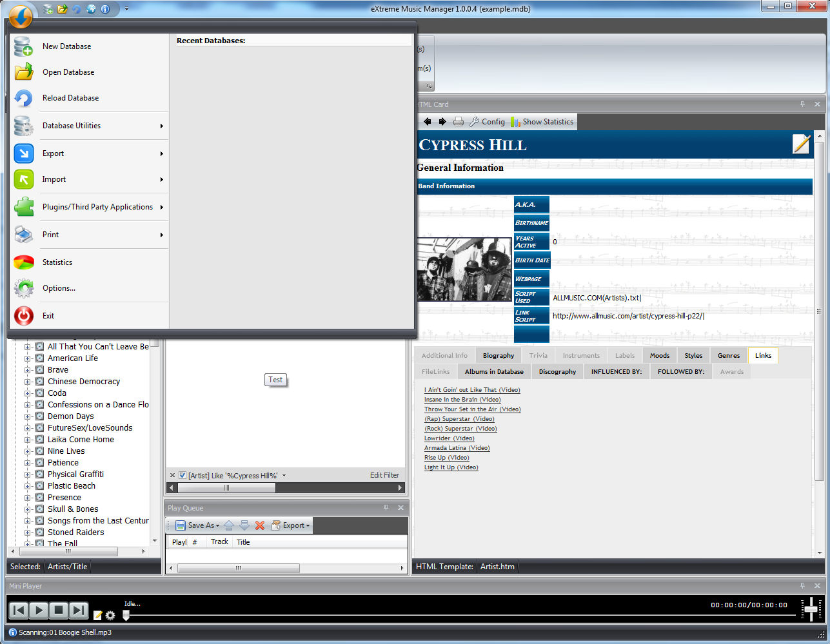
Task: Open the Light It Up (Video) link
Action: coord(451,467)
